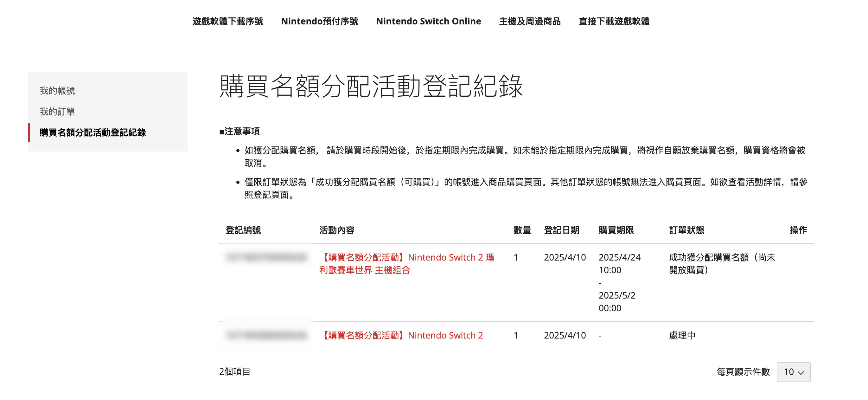Expand the items-per-page dropdown showing 10
Screen dimensions: 868x400
pyautogui.click(x=793, y=372)
